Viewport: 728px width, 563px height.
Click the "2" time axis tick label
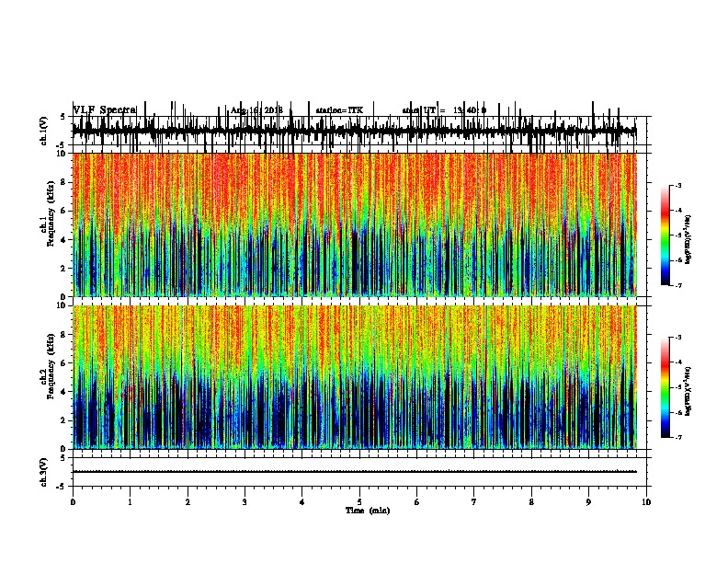pos(188,501)
